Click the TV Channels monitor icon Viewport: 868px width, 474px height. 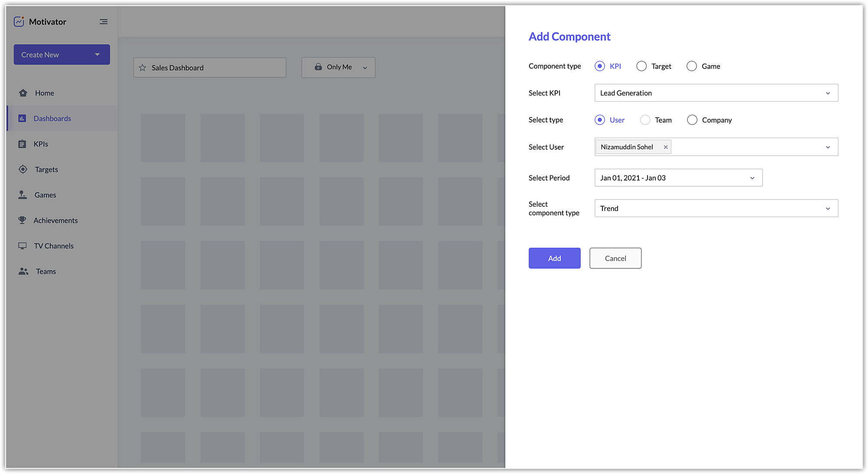pyautogui.click(x=23, y=246)
